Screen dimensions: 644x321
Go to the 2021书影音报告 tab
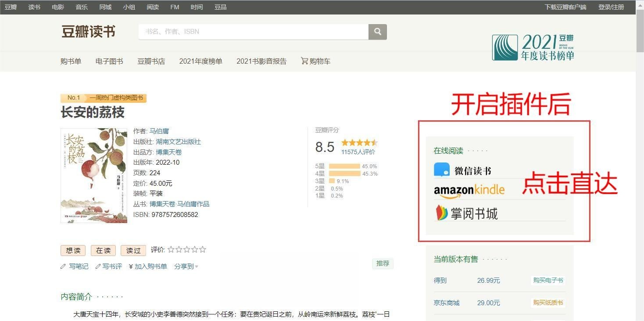click(x=261, y=61)
